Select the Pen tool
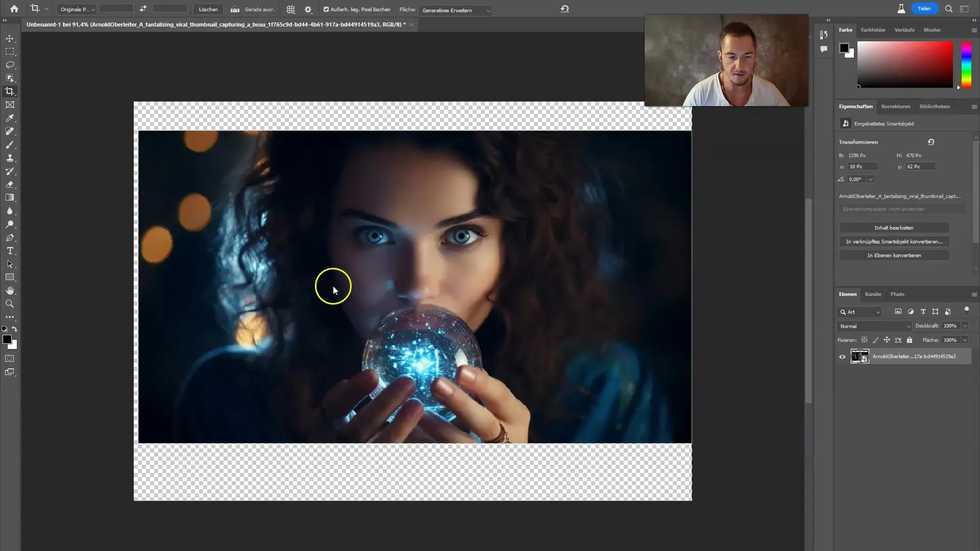 [x=10, y=237]
